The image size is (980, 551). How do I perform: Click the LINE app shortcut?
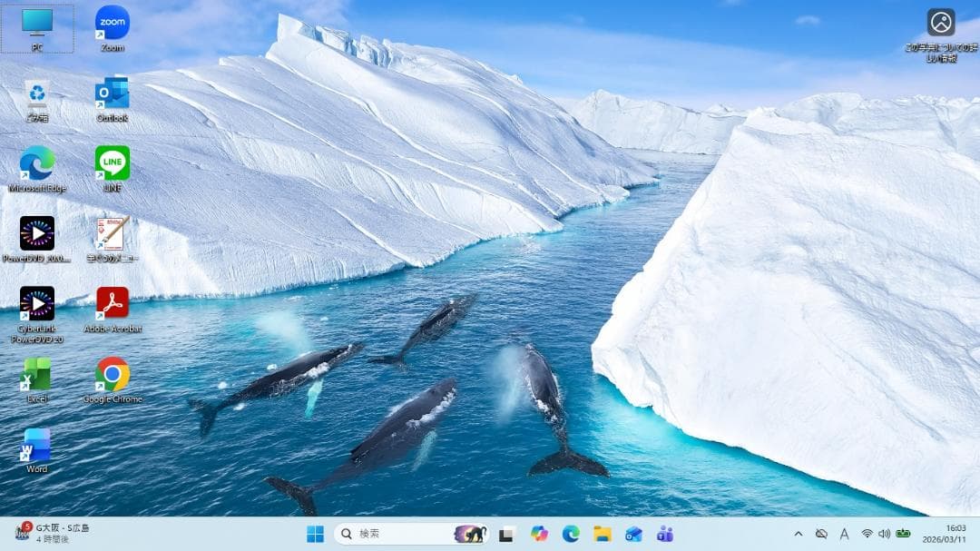coord(113,163)
